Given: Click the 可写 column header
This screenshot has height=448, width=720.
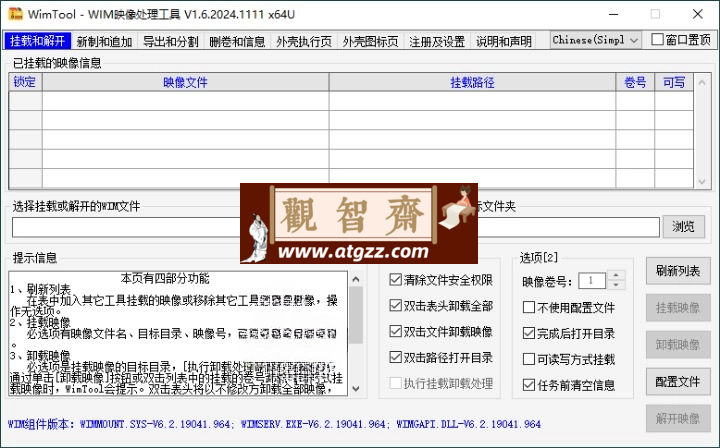Looking at the screenshot, I should point(674,82).
